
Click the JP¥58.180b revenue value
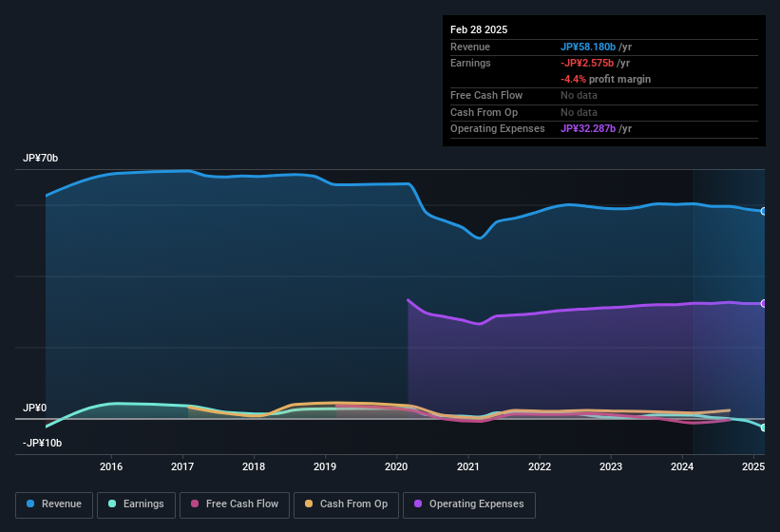click(588, 47)
